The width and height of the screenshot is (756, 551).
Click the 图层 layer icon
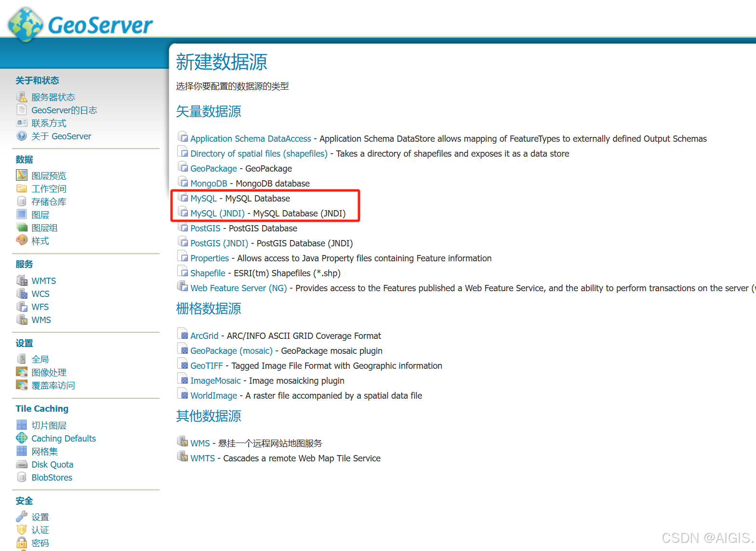coord(22,215)
